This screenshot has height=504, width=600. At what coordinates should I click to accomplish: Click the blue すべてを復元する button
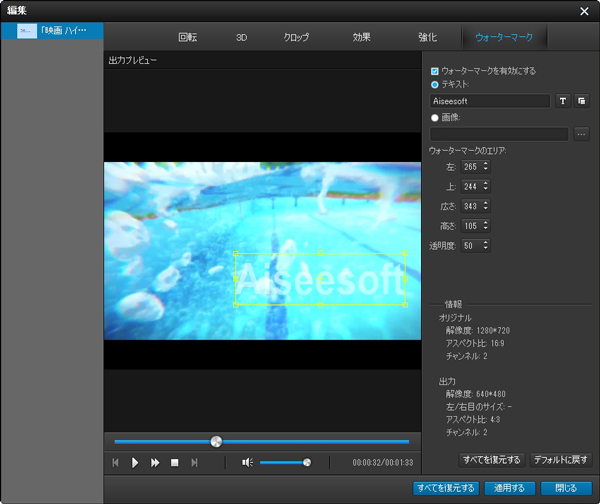[x=446, y=488]
